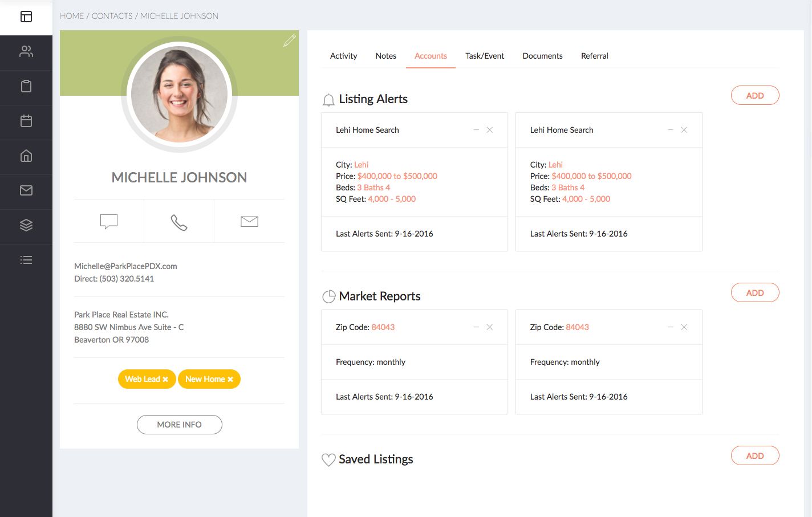Go to CONTACTS breadcrumb link
Viewport: 812px width, 517px height.
pos(112,16)
